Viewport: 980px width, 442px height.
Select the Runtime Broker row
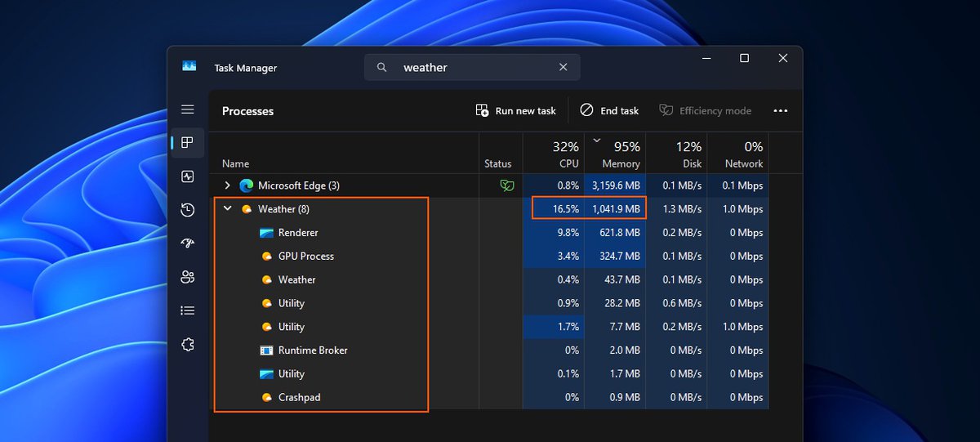click(488, 350)
